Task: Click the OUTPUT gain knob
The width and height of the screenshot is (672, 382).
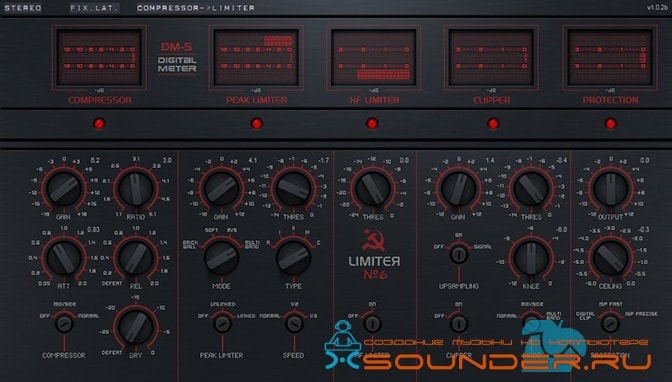Action: (x=610, y=189)
